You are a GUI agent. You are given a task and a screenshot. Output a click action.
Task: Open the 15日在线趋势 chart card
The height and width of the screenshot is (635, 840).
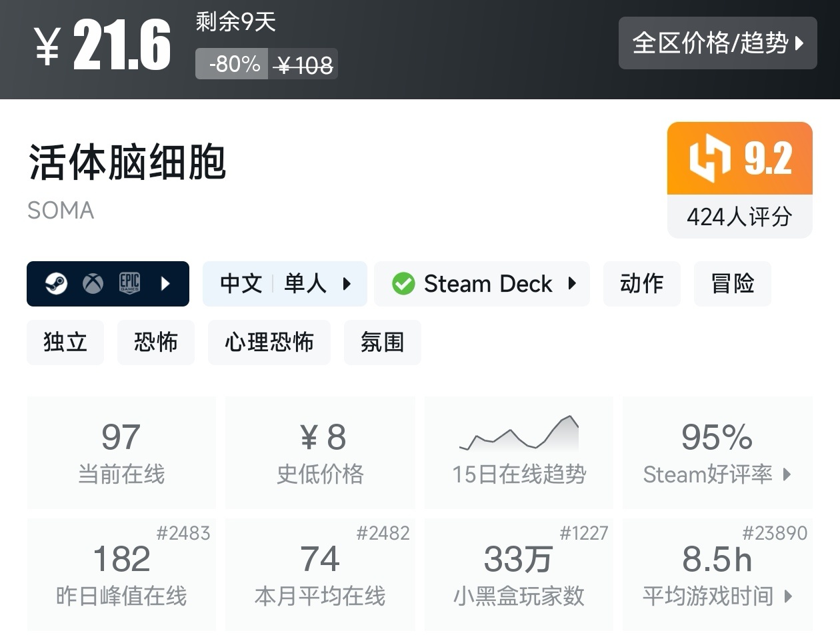coord(519,452)
